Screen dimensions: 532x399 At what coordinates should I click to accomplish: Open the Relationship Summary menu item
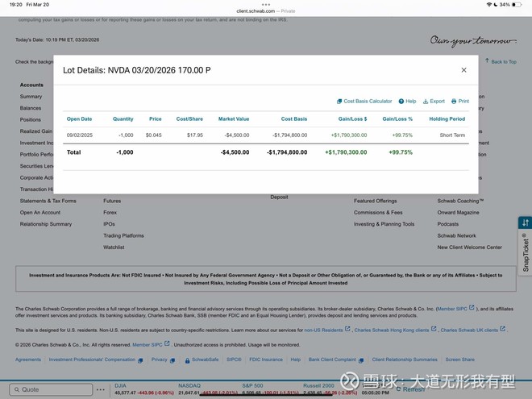pos(46,224)
